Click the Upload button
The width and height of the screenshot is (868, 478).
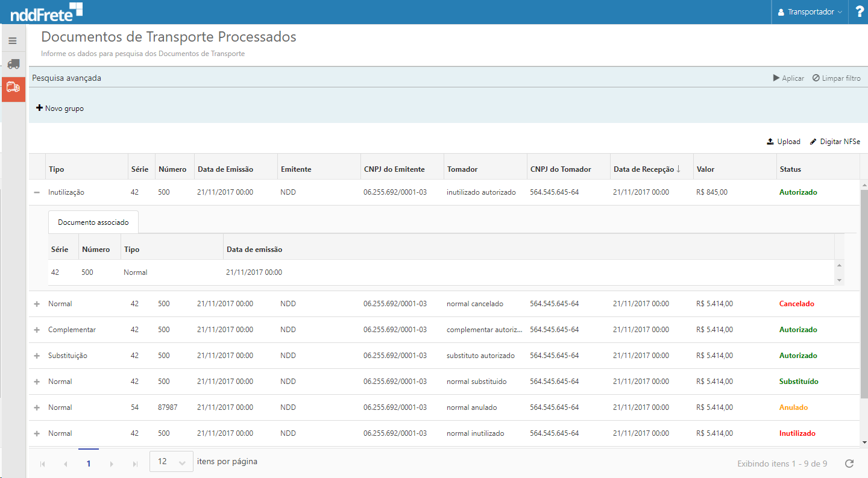click(x=784, y=142)
